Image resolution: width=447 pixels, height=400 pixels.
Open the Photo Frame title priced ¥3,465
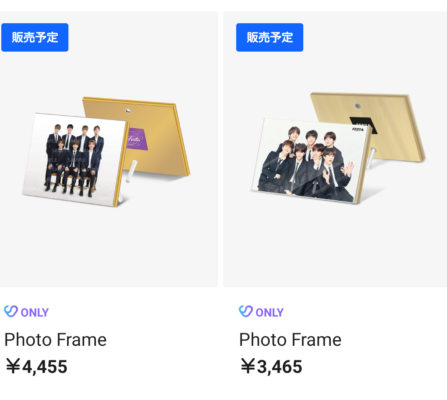(x=290, y=340)
